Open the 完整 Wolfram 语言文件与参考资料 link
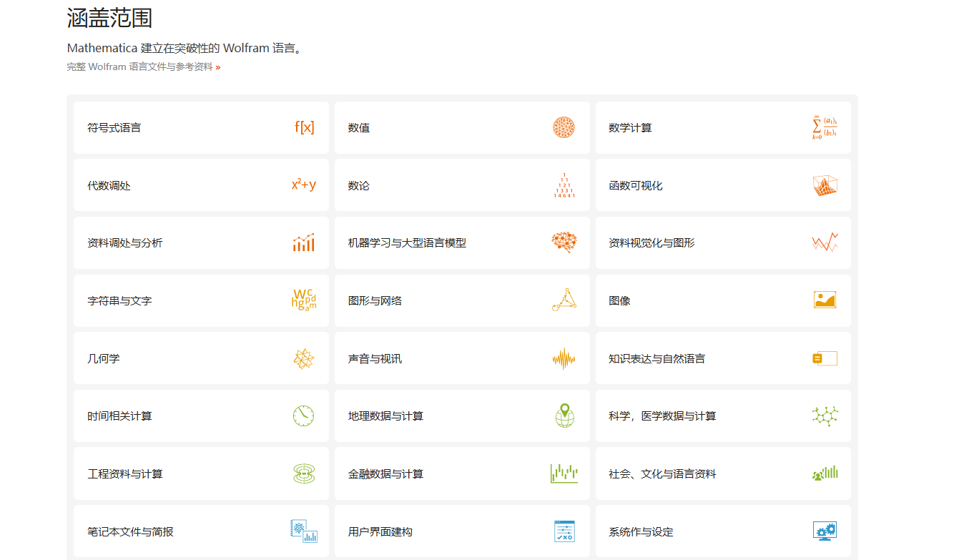The width and height of the screenshot is (954, 560). coord(144,67)
